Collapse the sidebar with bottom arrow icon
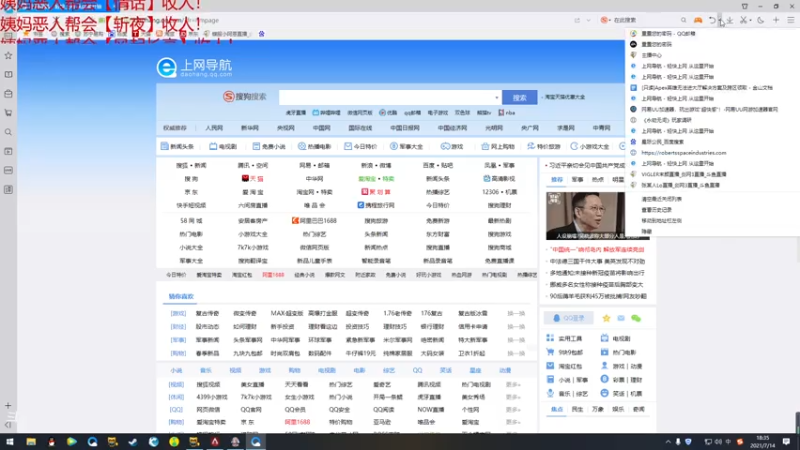800x450 pixels. pos(8,424)
